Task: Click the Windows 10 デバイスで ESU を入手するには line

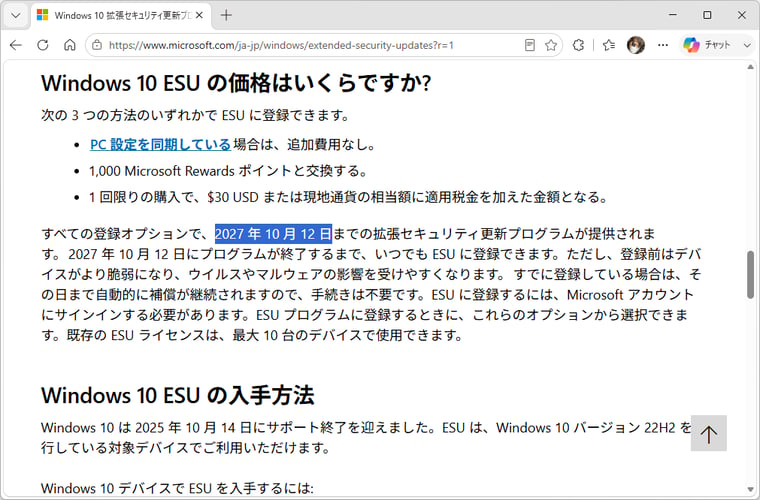Action: [x=177, y=488]
